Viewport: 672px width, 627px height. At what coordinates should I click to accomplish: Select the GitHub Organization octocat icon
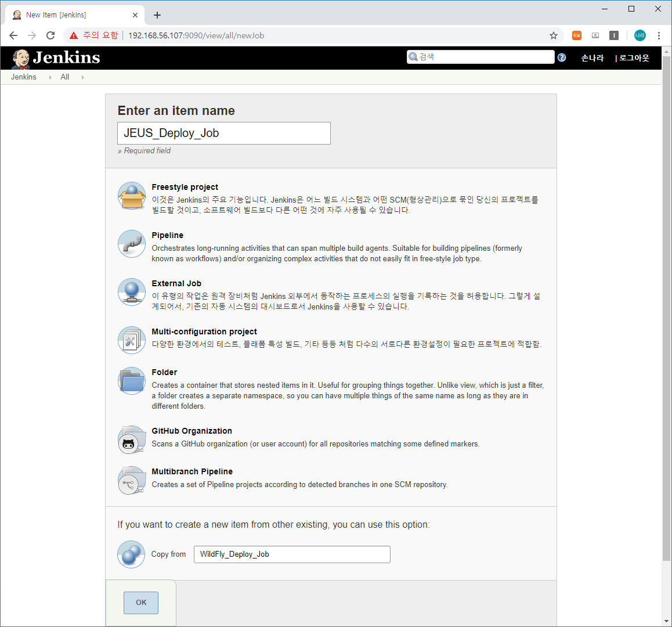(x=132, y=439)
